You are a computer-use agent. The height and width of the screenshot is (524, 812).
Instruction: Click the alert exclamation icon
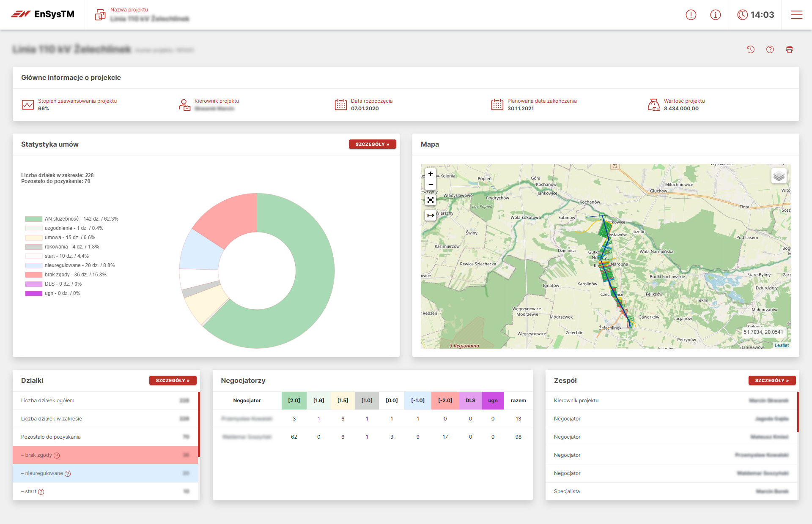point(691,15)
